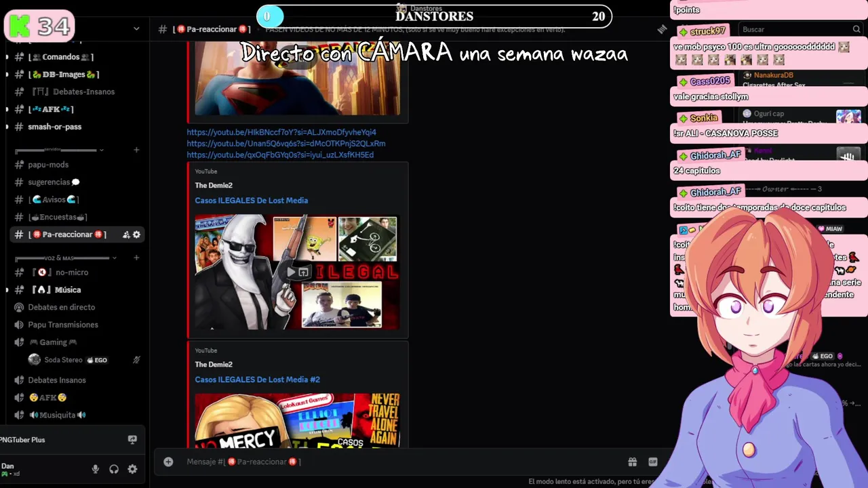
Task: Click the plus attachment button
Action: 168,462
